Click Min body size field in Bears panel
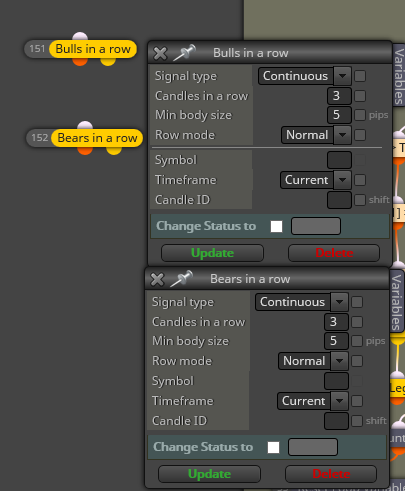The width and height of the screenshot is (405, 491). [x=336, y=341]
